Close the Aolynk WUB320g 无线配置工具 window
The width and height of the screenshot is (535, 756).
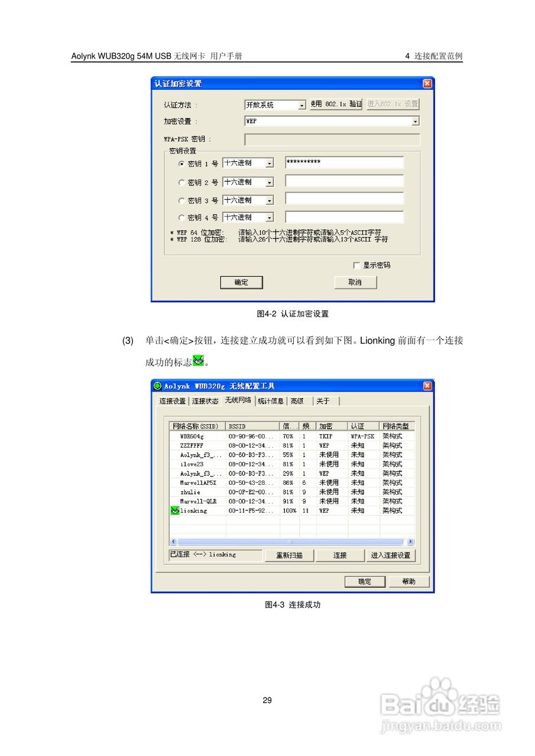pyautogui.click(x=427, y=386)
